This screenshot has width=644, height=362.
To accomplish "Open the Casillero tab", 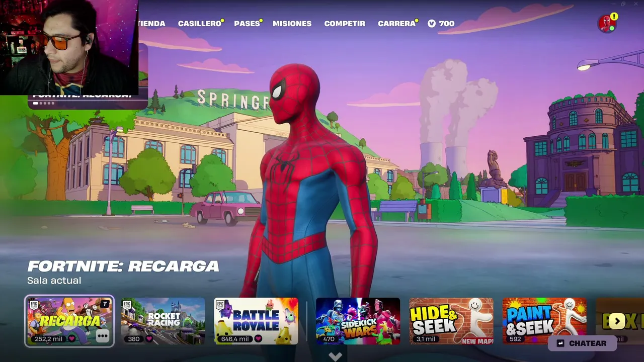I will (199, 24).
